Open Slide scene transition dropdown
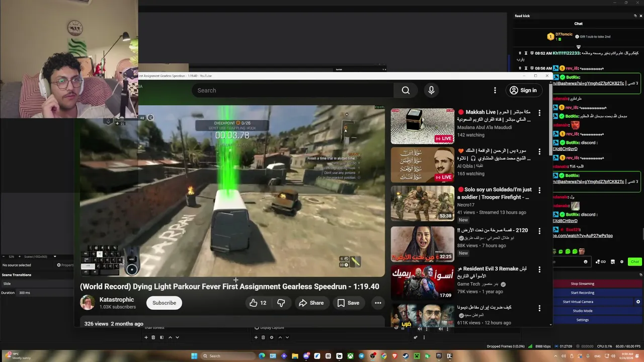This screenshot has width=644, height=362. 38,284
